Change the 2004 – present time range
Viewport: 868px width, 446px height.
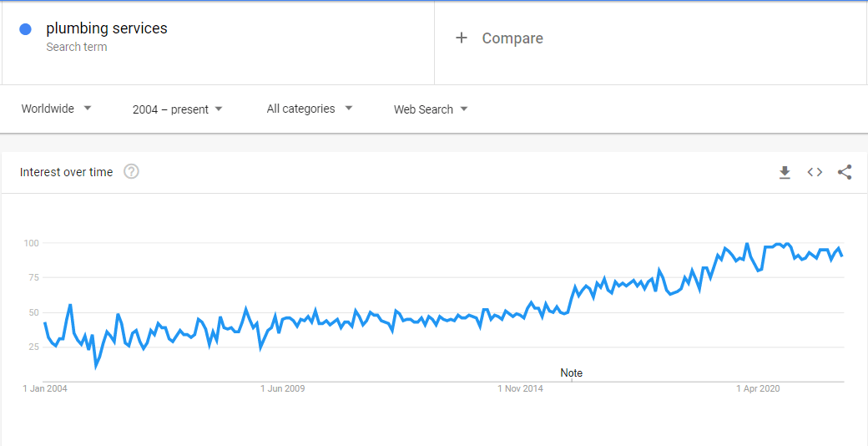(x=177, y=109)
